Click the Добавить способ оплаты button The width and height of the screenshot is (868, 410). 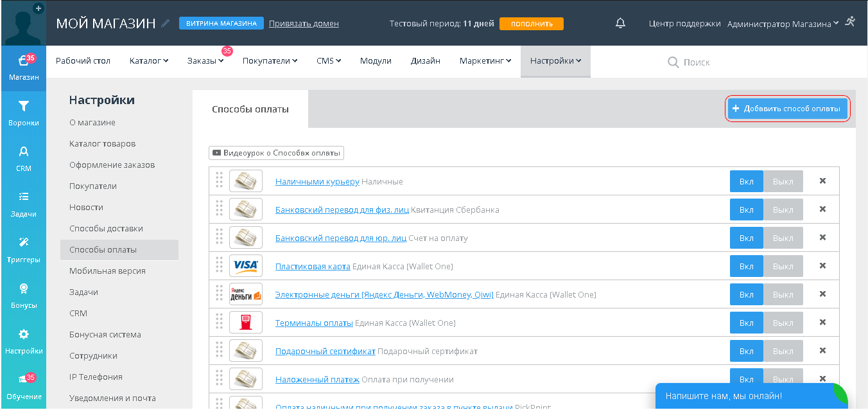[x=787, y=109]
